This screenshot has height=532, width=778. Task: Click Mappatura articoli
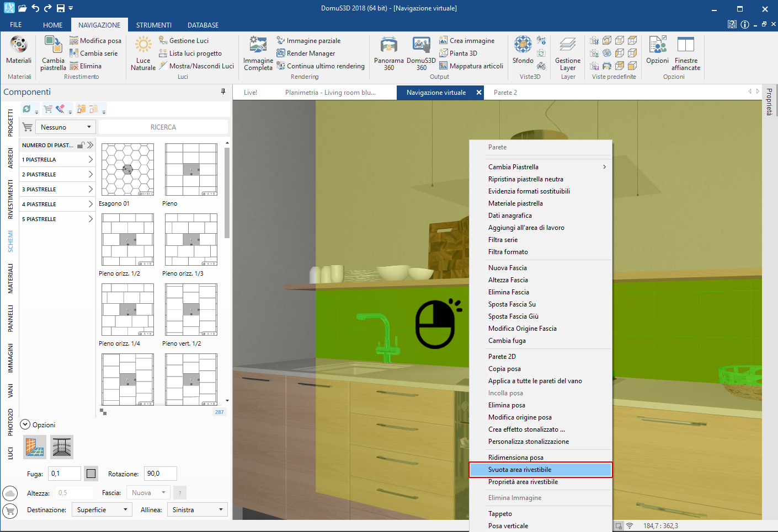(x=471, y=66)
